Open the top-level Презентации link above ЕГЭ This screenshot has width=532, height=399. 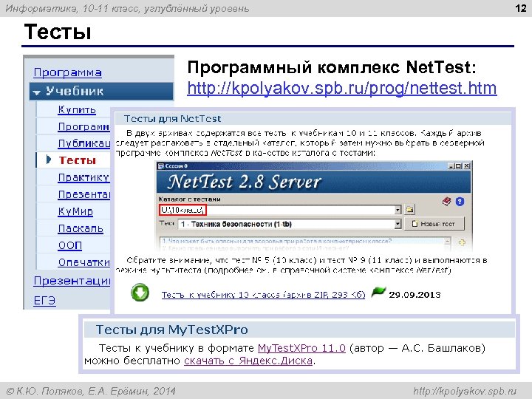pos(72,281)
